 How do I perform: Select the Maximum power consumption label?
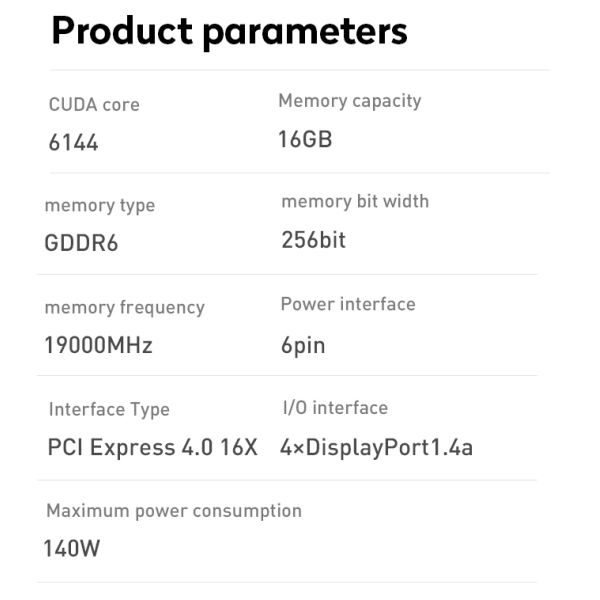(174, 511)
